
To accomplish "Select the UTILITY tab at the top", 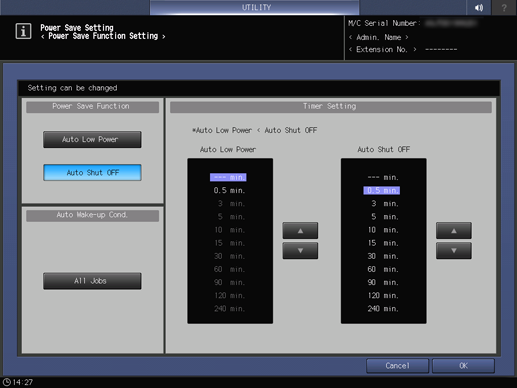I will point(255,7).
